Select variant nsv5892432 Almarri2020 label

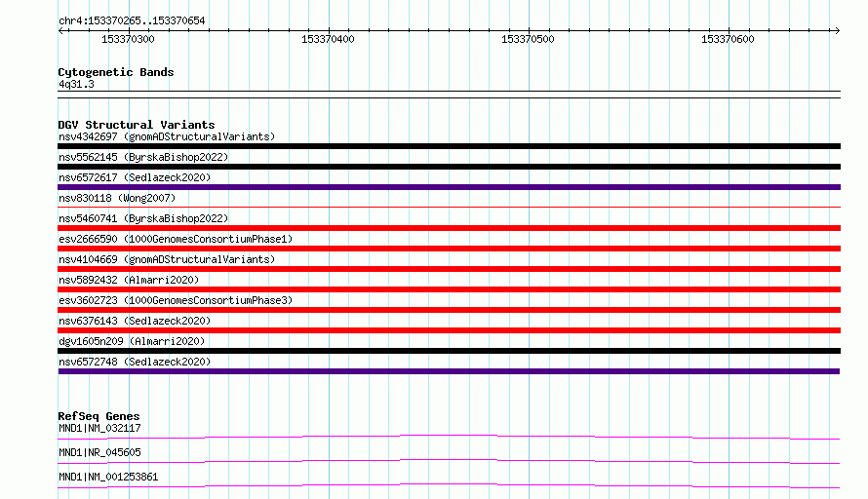click(129, 280)
